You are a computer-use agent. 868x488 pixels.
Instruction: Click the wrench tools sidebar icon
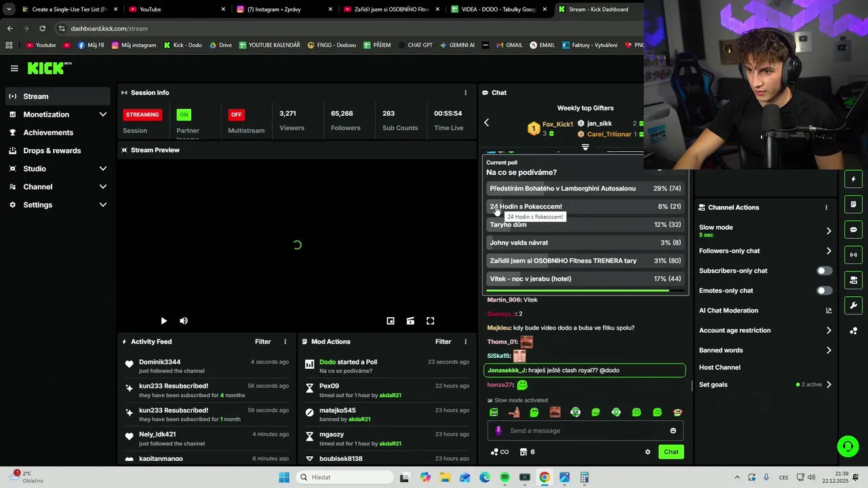click(x=853, y=305)
